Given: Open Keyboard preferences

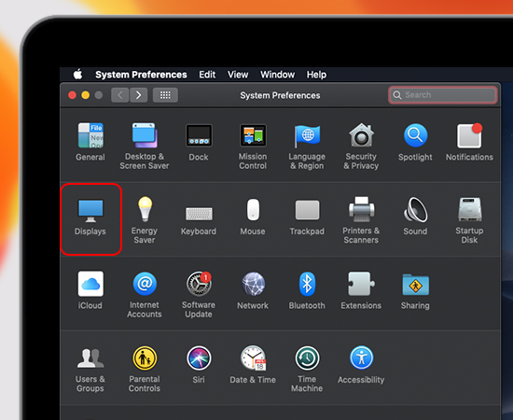Looking at the screenshot, I should pos(199,220).
